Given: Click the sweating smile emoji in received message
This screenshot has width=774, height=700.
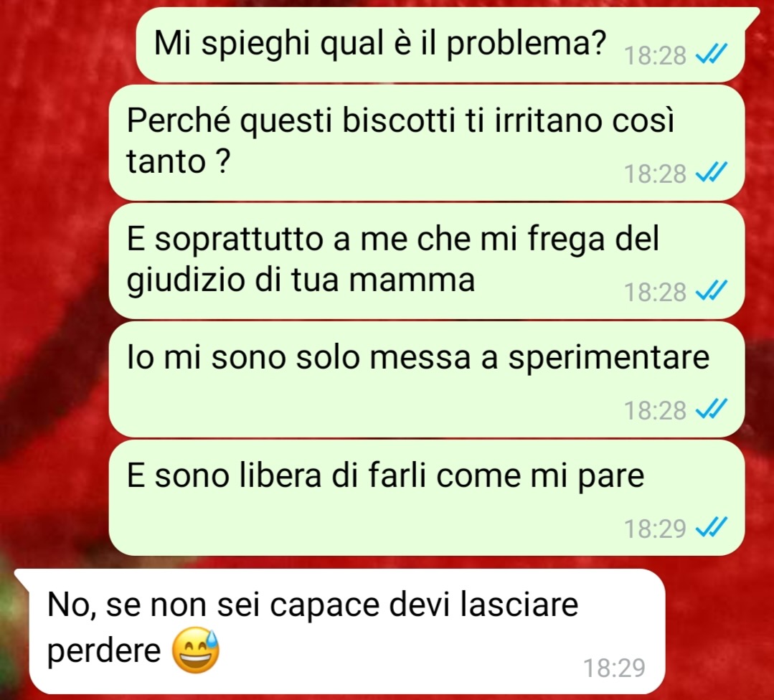Looking at the screenshot, I should pyautogui.click(x=196, y=650).
